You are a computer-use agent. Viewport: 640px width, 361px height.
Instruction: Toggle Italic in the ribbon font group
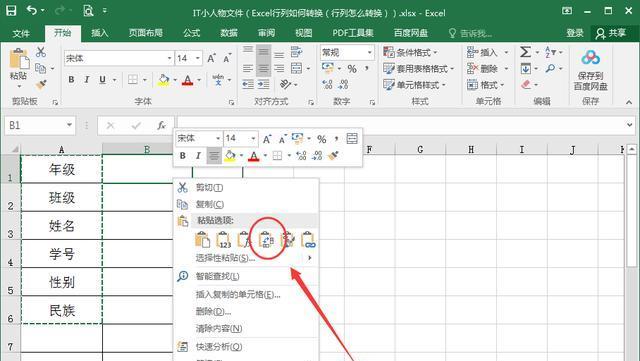[87, 80]
